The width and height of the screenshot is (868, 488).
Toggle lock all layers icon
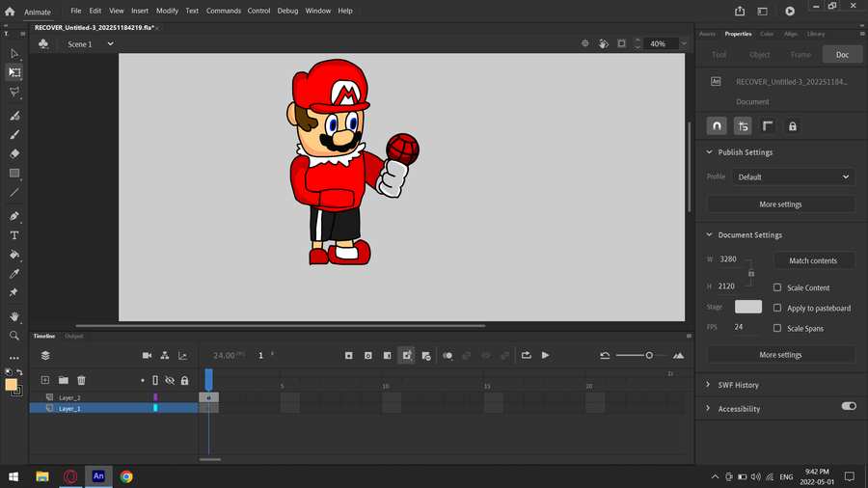185,380
